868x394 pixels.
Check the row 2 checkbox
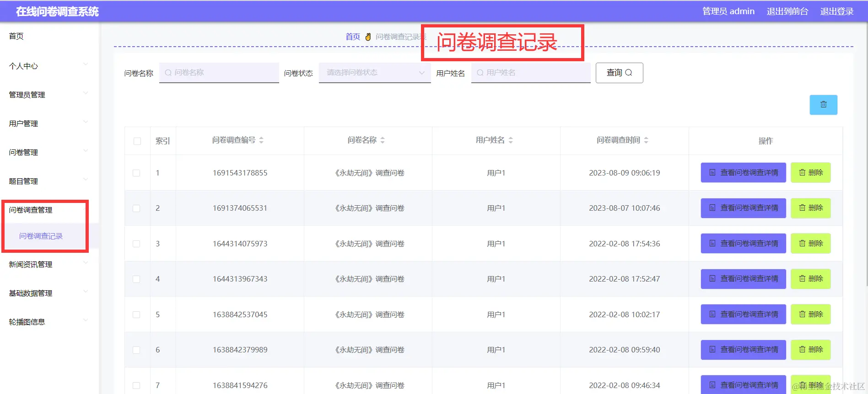(x=136, y=208)
